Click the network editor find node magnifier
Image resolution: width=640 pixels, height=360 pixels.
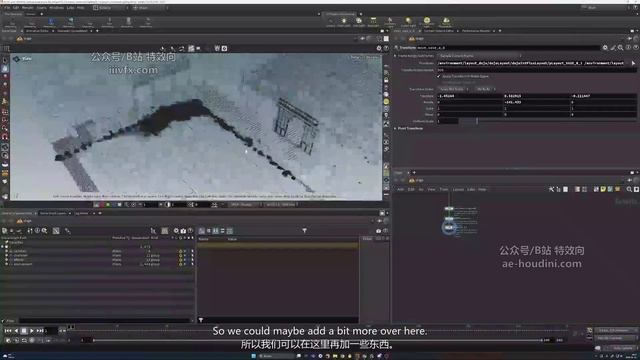pyautogui.click(x=629, y=189)
